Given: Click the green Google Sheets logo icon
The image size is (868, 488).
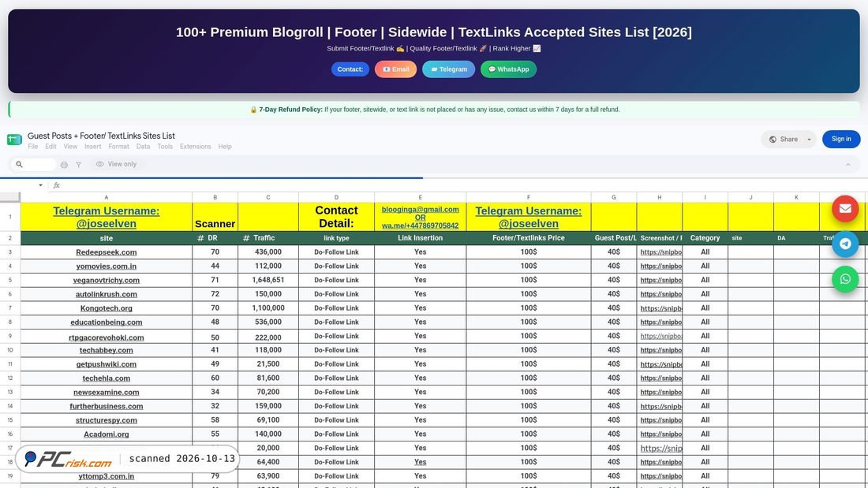Looking at the screenshot, I should [x=14, y=140].
